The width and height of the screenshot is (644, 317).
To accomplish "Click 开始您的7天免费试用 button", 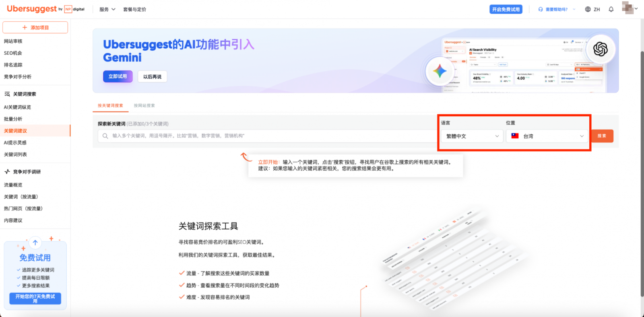I will click(35, 298).
